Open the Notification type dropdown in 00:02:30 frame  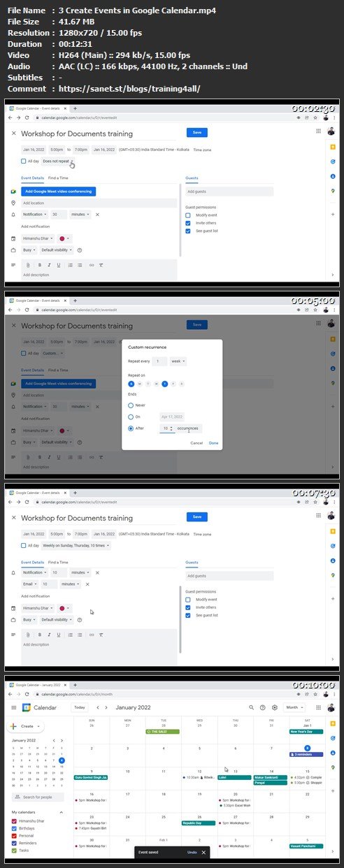[x=34, y=215]
